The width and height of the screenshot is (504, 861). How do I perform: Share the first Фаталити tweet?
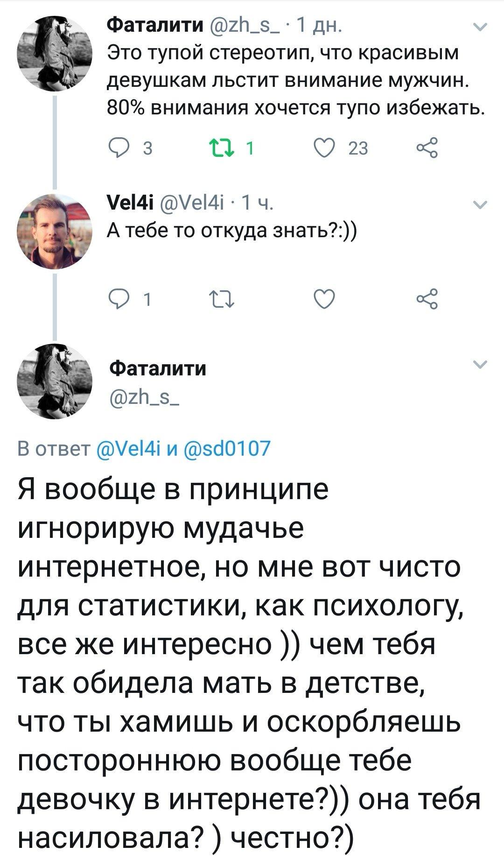[427, 148]
